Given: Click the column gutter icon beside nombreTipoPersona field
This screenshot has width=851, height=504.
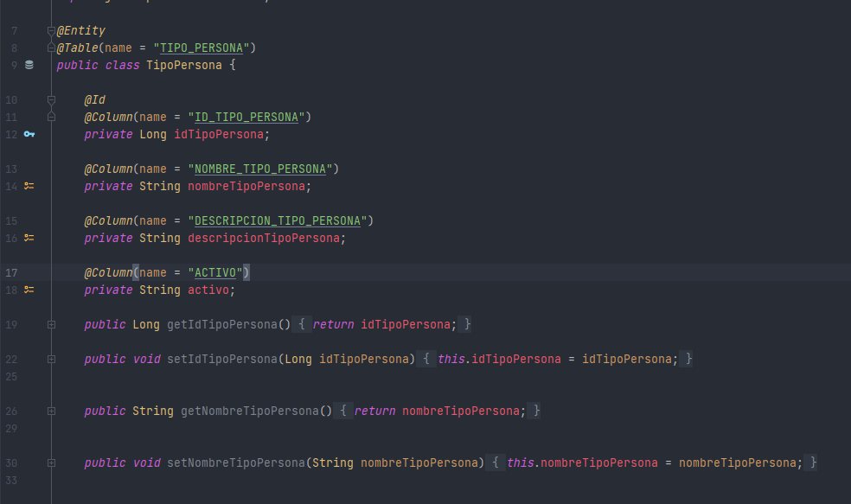Looking at the screenshot, I should [x=29, y=186].
